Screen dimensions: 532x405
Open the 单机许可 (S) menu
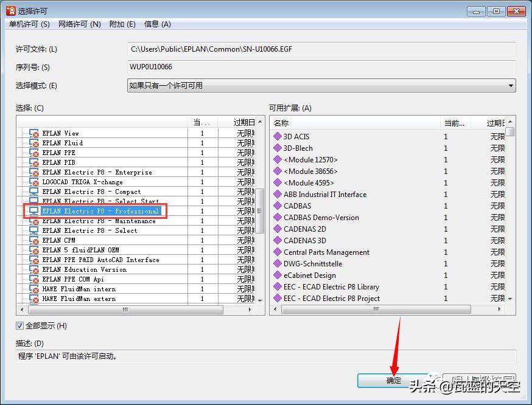29,24
